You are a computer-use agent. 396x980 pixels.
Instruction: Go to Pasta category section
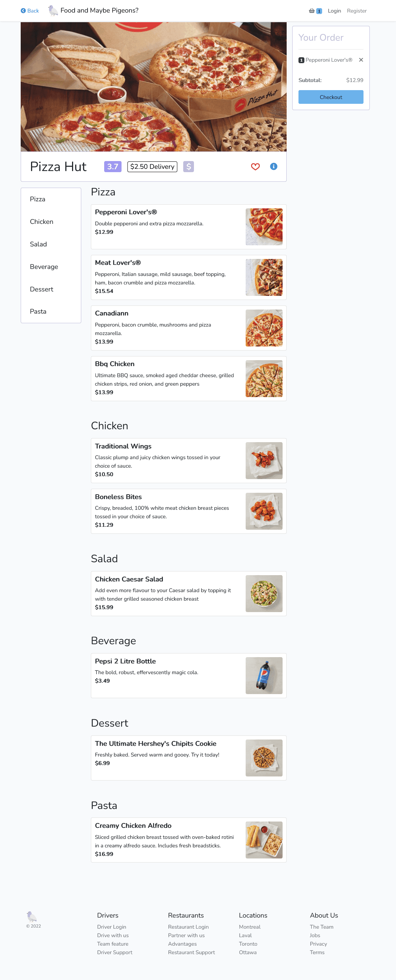click(38, 311)
